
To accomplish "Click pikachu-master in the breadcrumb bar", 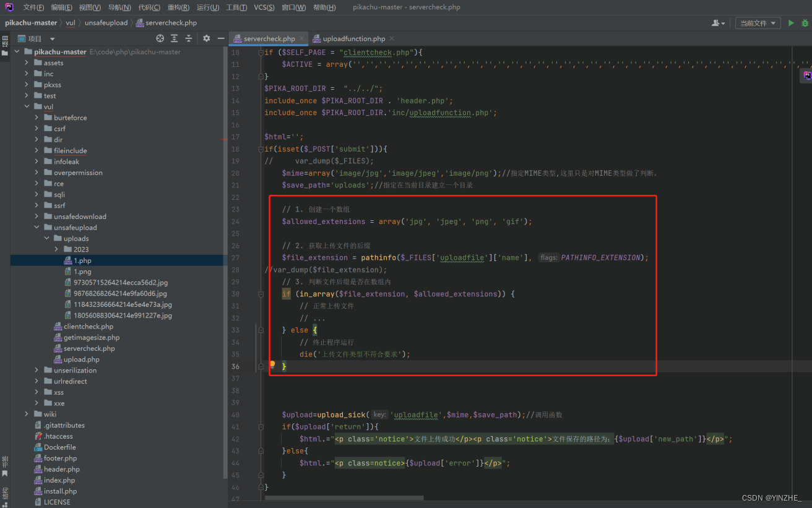I will [31, 23].
